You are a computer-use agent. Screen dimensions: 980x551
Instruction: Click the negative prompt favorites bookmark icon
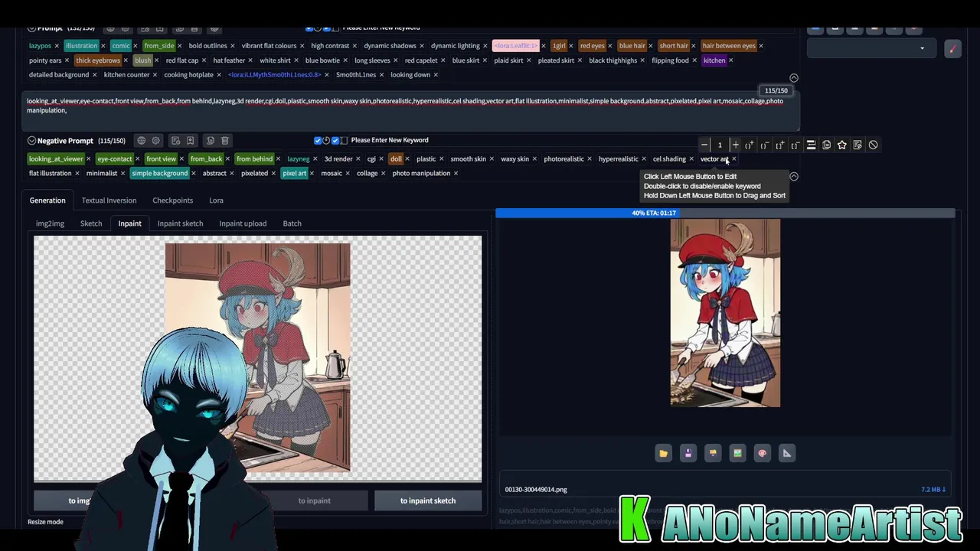(x=191, y=141)
